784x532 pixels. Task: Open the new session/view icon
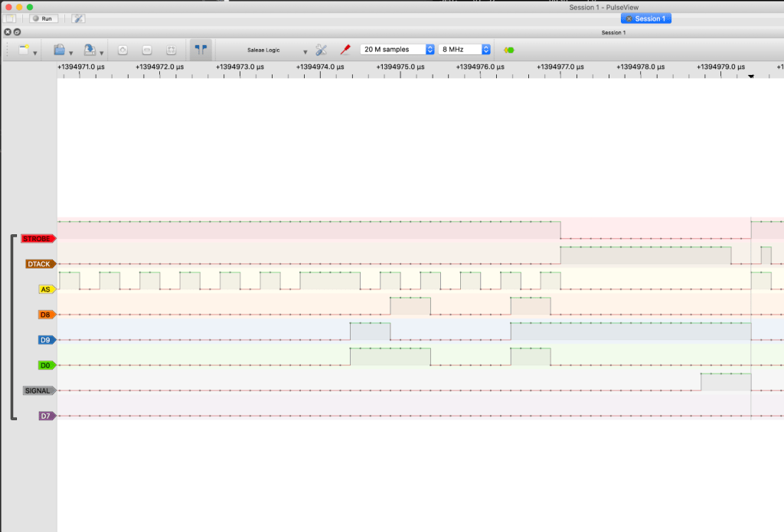tap(24, 51)
